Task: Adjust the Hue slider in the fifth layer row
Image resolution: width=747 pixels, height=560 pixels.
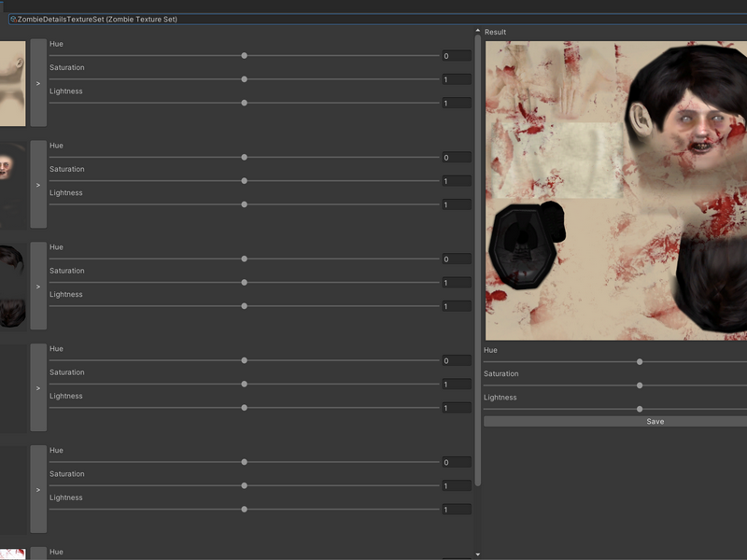Action: click(244, 462)
